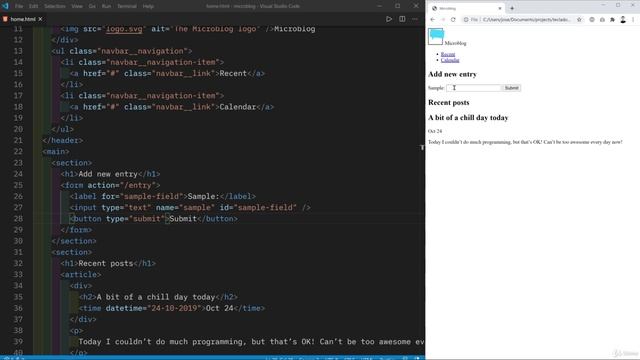This screenshot has height=360, width=640.
Task: Click the File info icon in address bar
Action: pos(466,20)
